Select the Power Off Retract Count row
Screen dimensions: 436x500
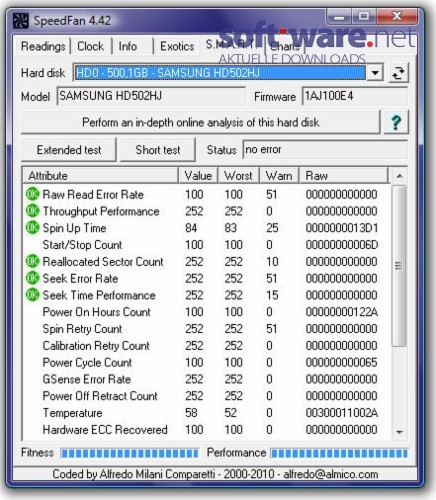[x=207, y=396]
